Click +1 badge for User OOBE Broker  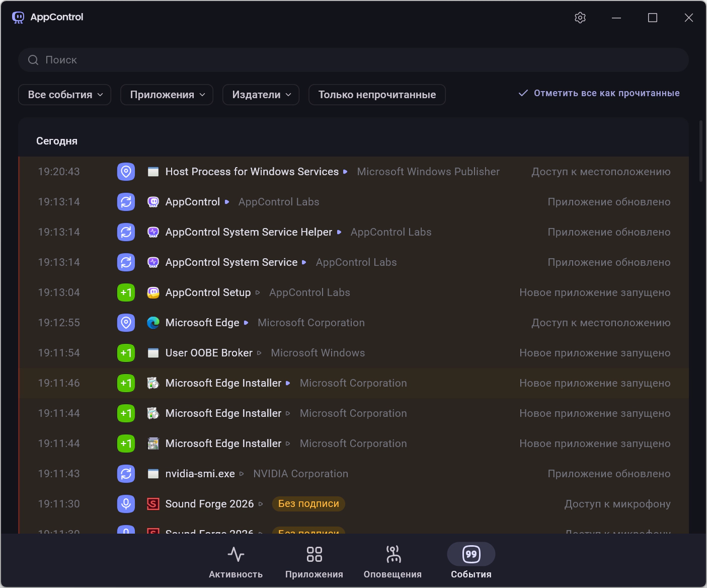point(126,353)
